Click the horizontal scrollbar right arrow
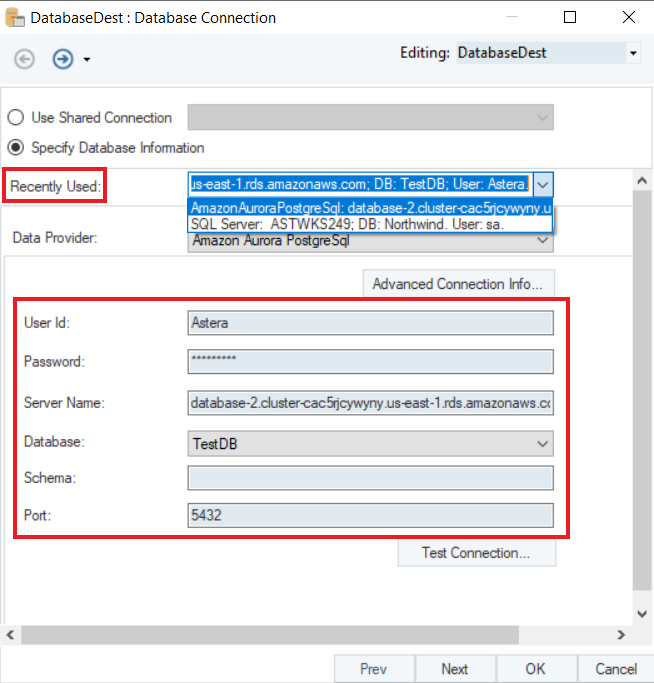This screenshot has width=654, height=683. 621,635
